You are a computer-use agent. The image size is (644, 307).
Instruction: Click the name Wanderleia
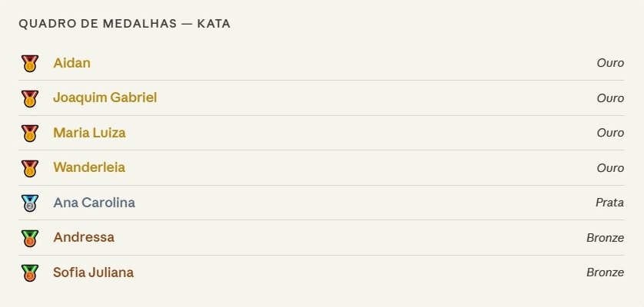pos(89,167)
